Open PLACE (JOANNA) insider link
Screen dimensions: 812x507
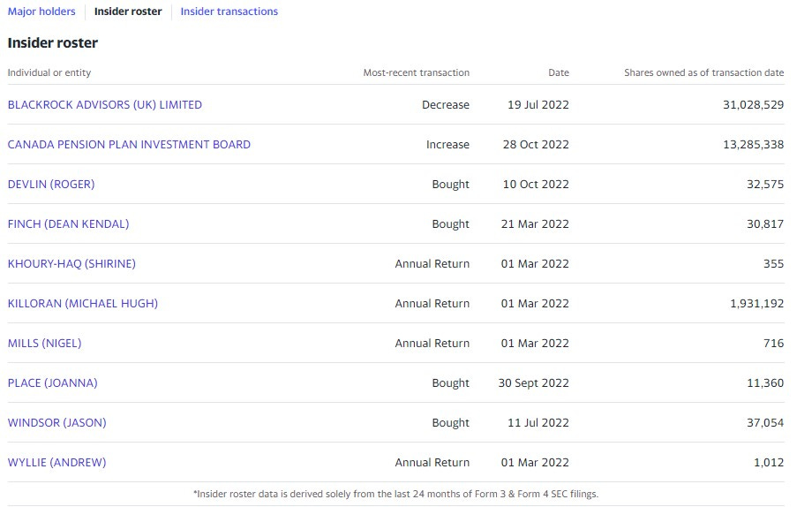pyautogui.click(x=52, y=383)
